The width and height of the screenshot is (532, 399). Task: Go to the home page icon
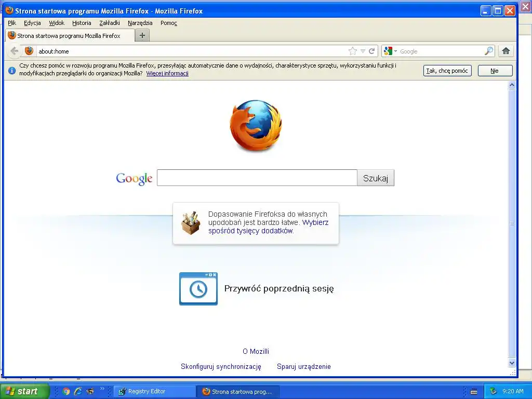[x=506, y=51]
